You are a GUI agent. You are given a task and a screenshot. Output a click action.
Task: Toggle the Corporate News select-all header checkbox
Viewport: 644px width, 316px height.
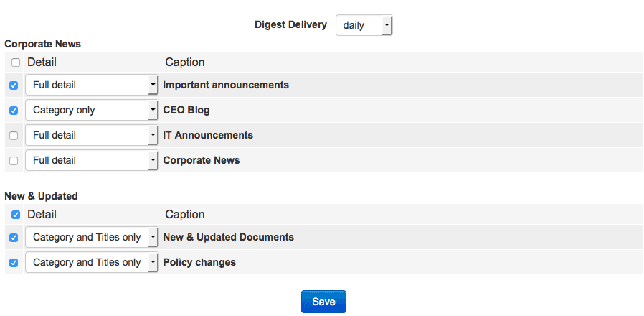pos(16,62)
